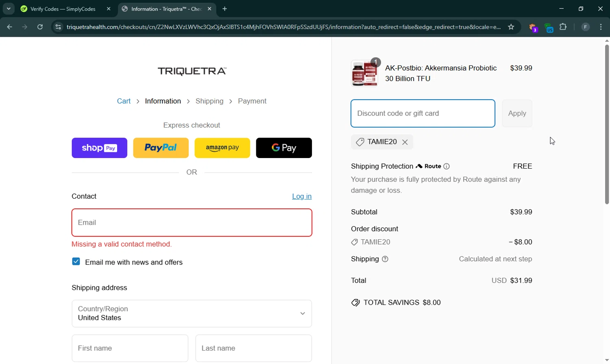Viewport: 610px width, 364px height.
Task: Open the tab search dropdown arrow
Action: click(x=9, y=9)
